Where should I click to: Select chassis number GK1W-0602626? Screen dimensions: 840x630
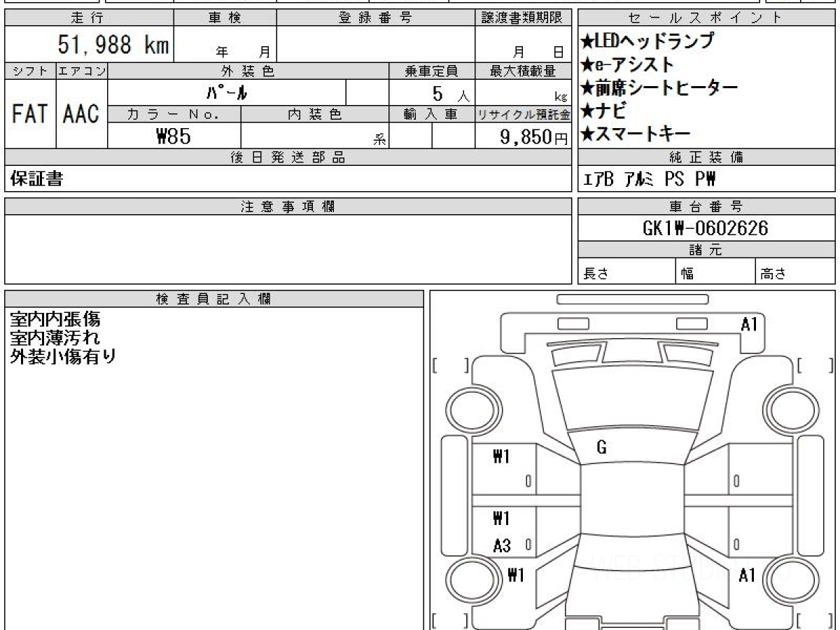point(706,228)
